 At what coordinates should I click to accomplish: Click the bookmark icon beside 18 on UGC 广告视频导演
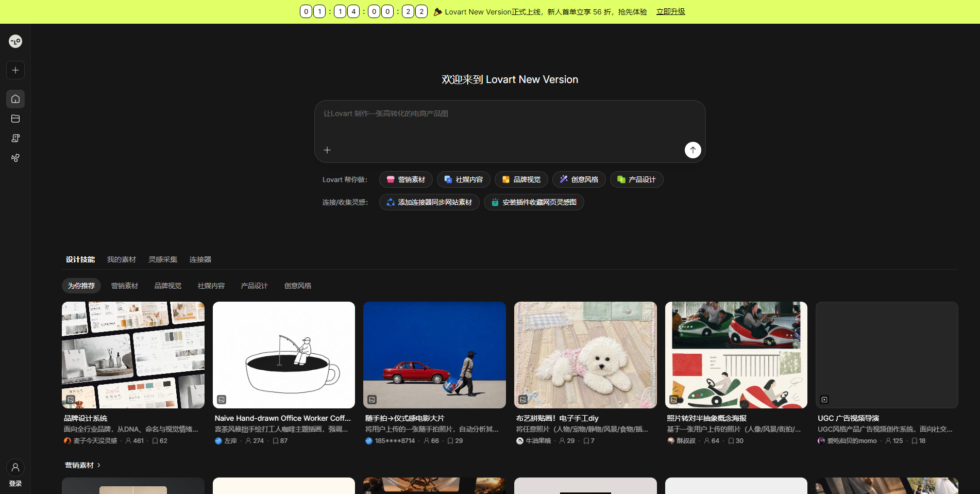(x=915, y=441)
